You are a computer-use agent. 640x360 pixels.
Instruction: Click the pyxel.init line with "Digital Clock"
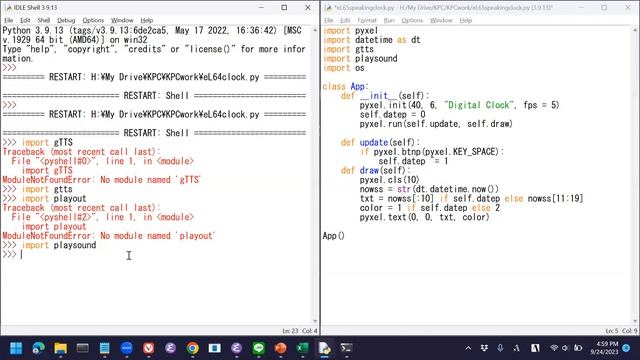click(x=459, y=105)
